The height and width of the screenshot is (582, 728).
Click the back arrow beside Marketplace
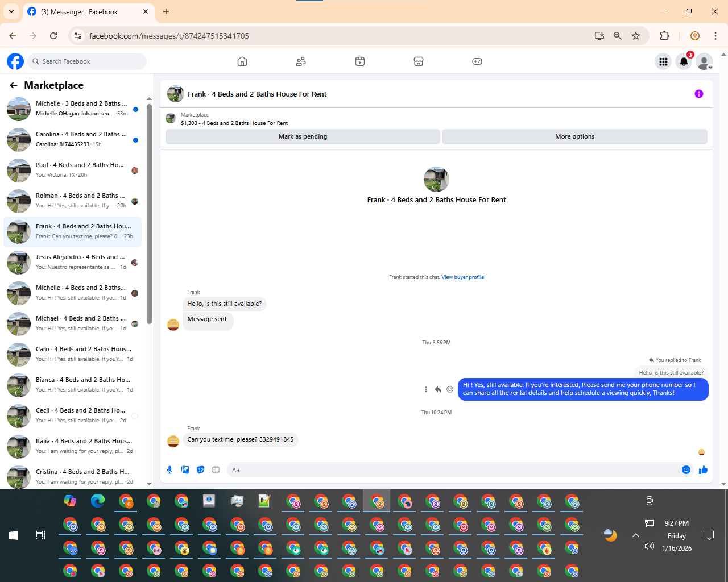pos(13,85)
